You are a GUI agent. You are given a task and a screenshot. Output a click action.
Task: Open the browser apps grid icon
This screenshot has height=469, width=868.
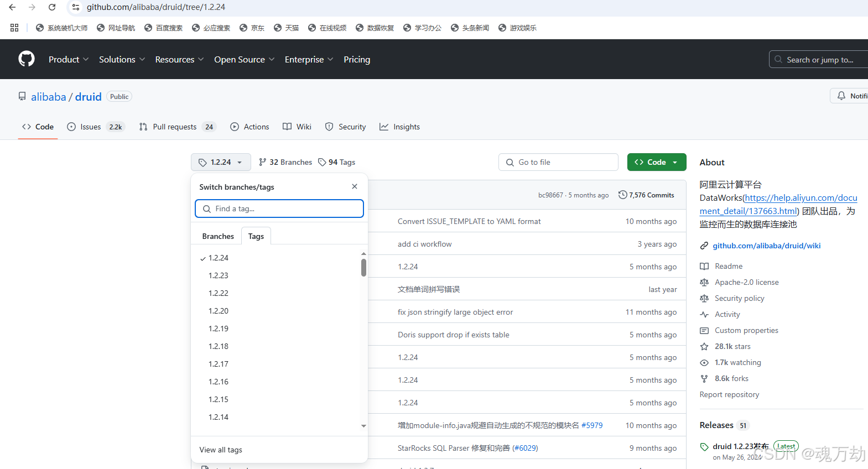click(14, 28)
